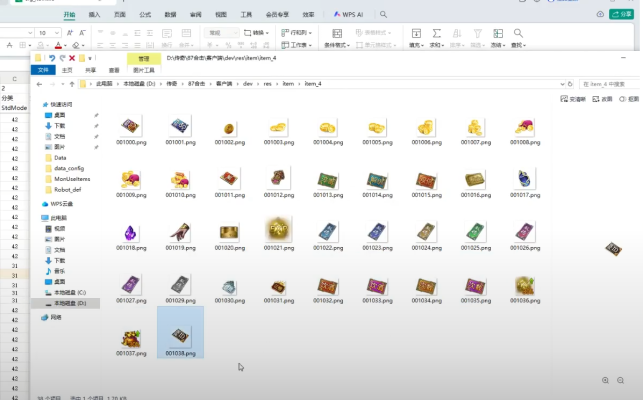Select the treasure chest file 001037.png
The image size is (643, 400).
(130, 334)
